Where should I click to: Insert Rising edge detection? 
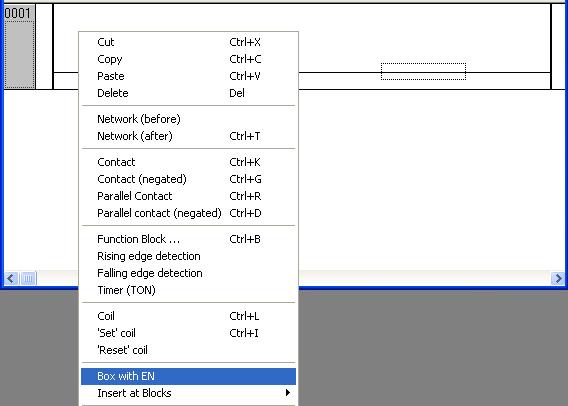[188, 256]
